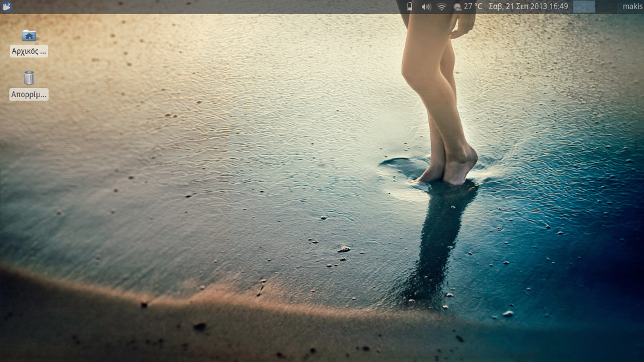Click the Αρχικός ... icon label
This screenshot has width=644, height=362.
point(29,51)
